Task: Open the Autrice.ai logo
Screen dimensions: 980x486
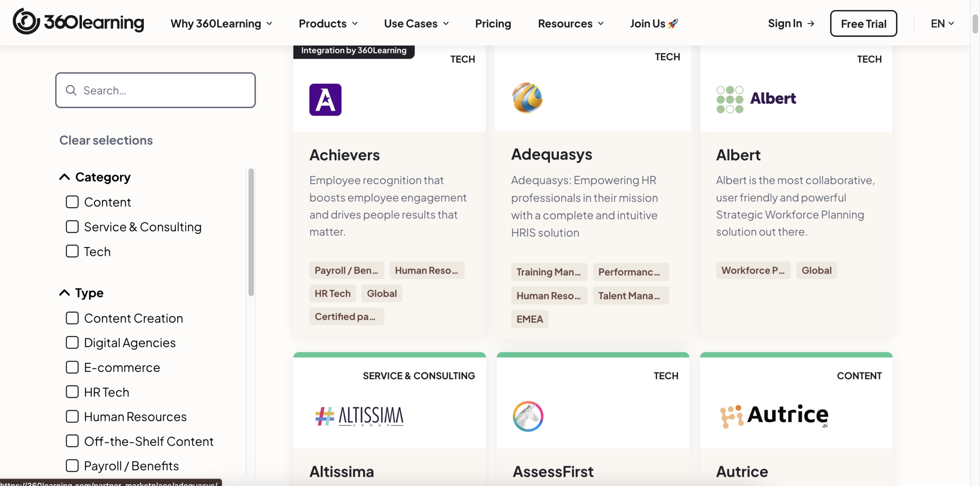Action: [774, 416]
